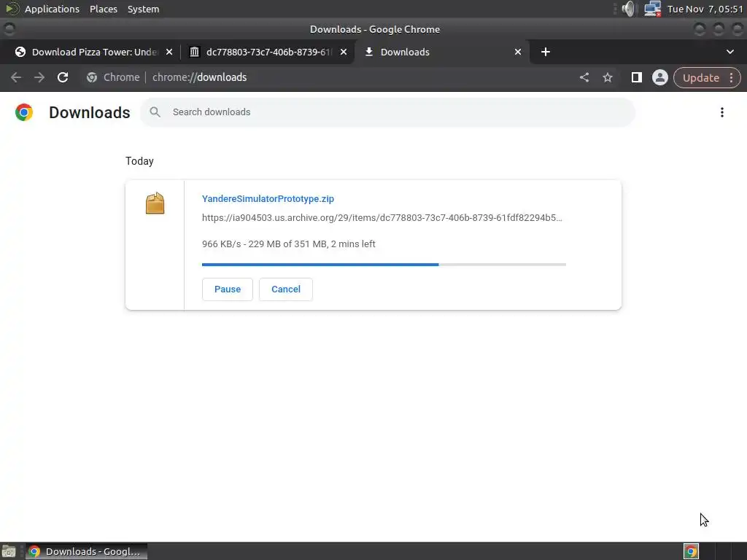This screenshot has height=560, width=747.
Task: Share this page via share icon
Action: pos(584,77)
